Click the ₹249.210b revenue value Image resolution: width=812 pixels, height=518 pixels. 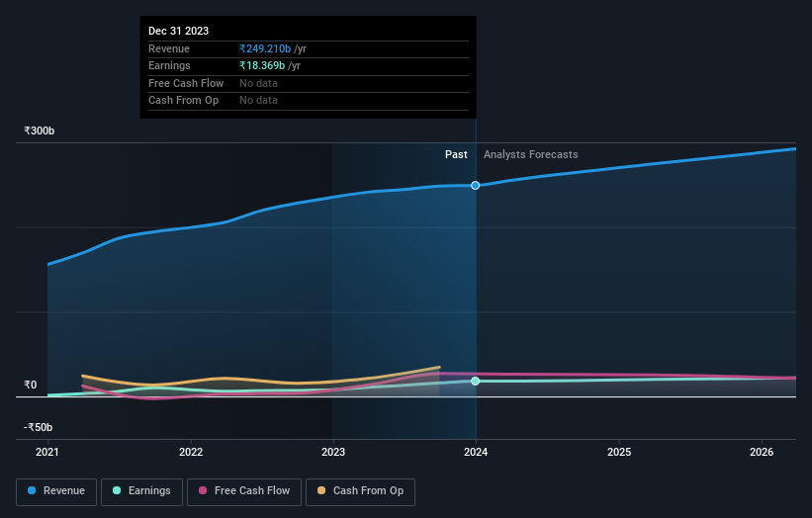(x=265, y=48)
